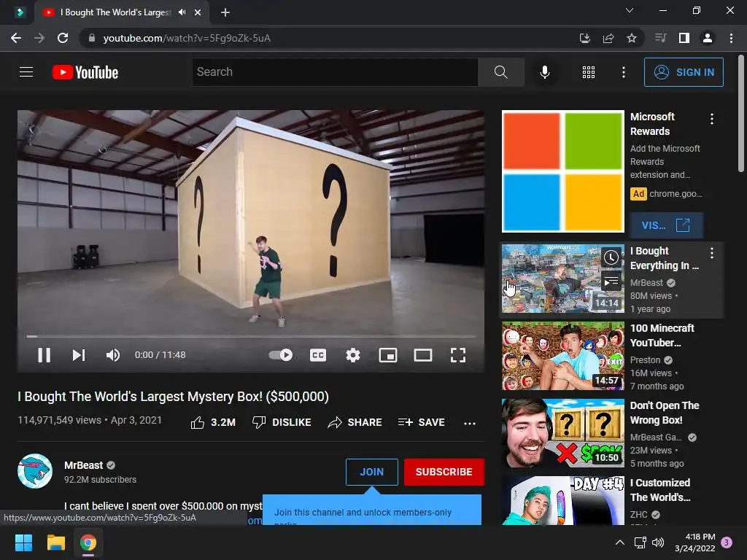
Task: Open the MrBeast channel name link
Action: [x=83, y=465]
